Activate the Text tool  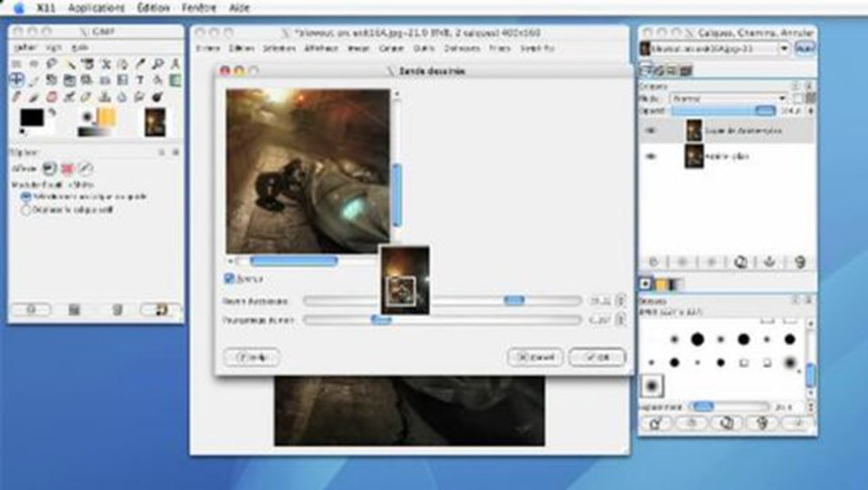(140, 80)
